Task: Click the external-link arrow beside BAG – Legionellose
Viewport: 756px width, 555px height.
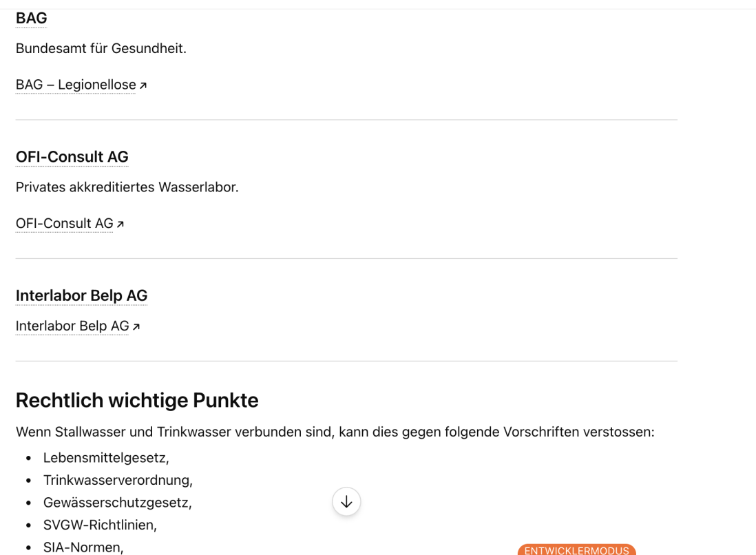Action: 143,85
